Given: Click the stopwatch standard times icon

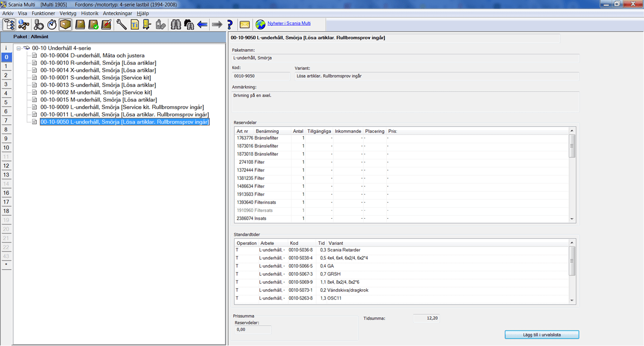Looking at the screenshot, I should (52, 24).
